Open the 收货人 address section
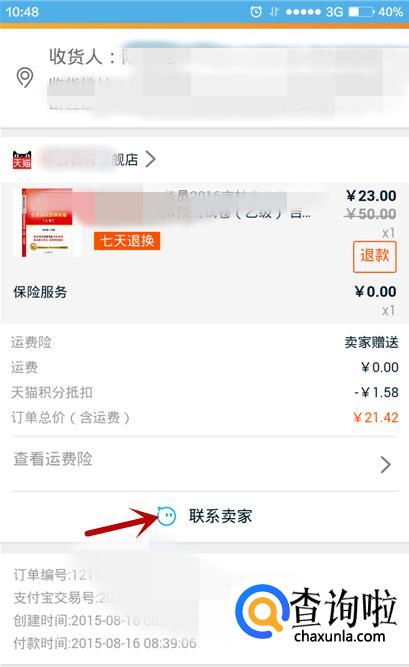This screenshot has width=409, height=667. click(204, 79)
